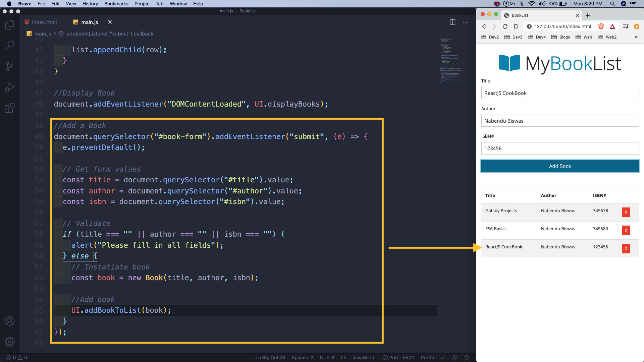Click the Prettier status entry

tap(433, 358)
